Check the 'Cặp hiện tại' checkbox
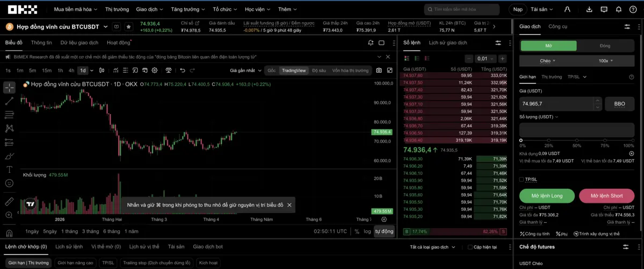This screenshot has width=644, height=269. (470, 247)
